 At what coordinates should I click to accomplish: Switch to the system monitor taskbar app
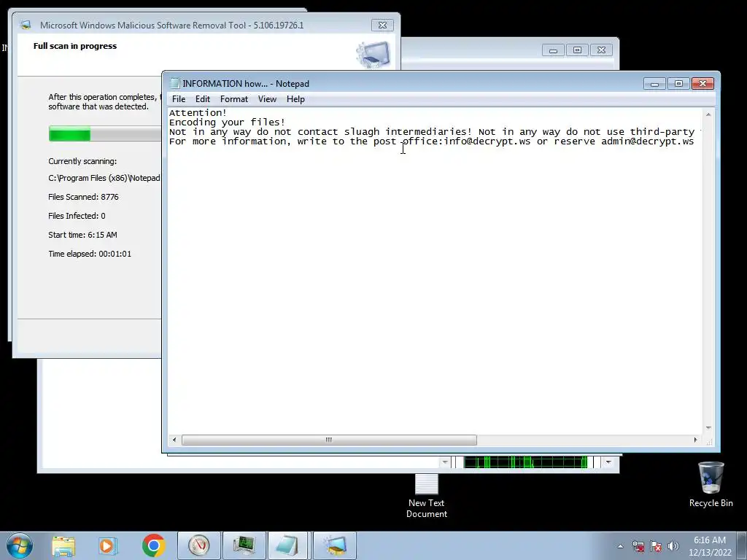click(244, 545)
